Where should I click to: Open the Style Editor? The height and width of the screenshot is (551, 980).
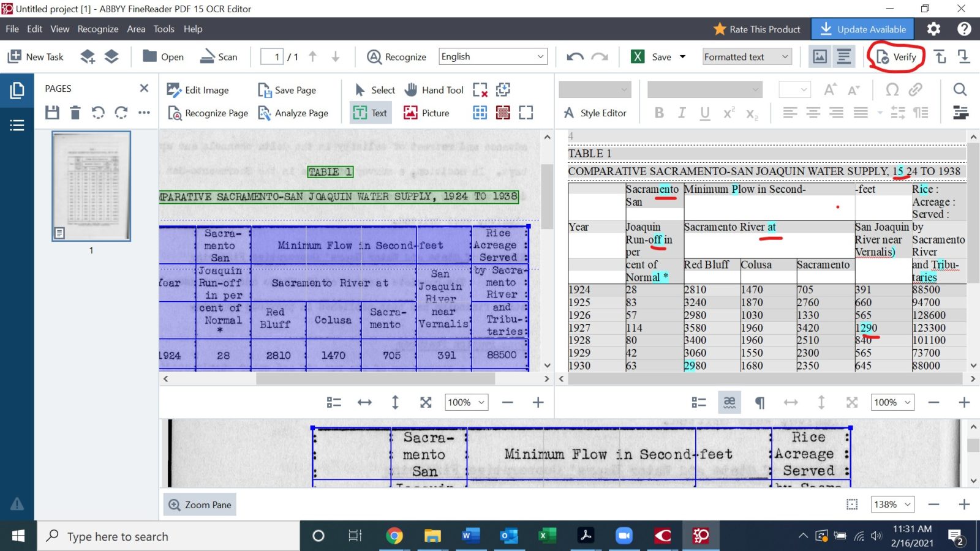pos(595,113)
